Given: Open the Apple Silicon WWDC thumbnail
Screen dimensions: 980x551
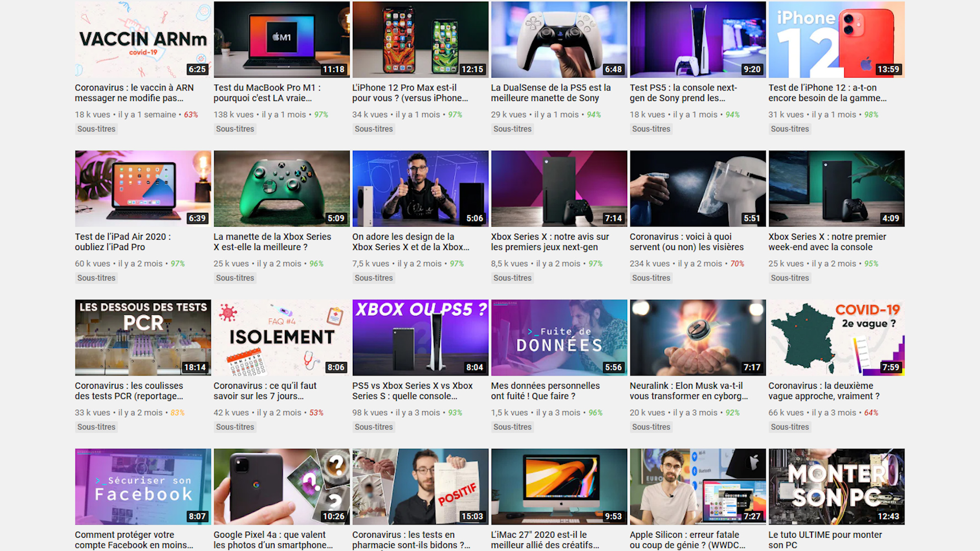Looking at the screenshot, I should [x=698, y=487].
